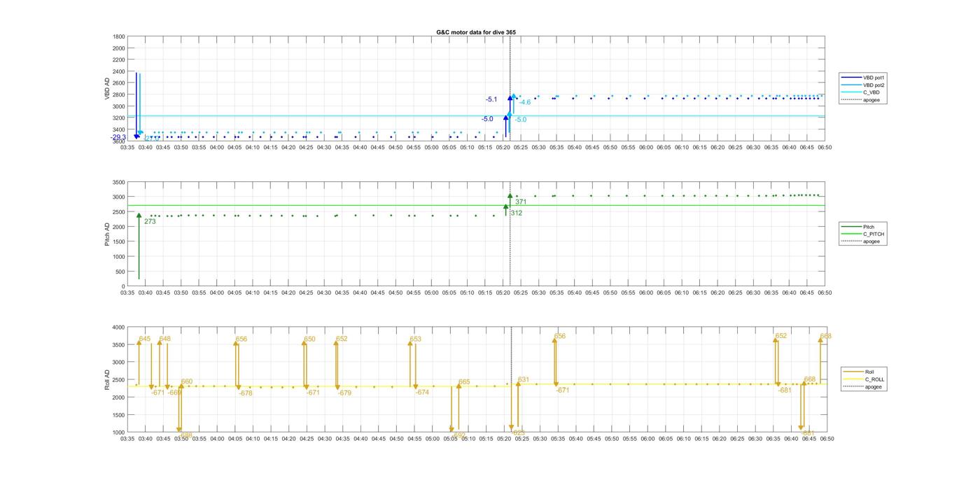Viewport: 980px width, 485px height.
Task: Click the "-679" roll label
Action: (344, 394)
